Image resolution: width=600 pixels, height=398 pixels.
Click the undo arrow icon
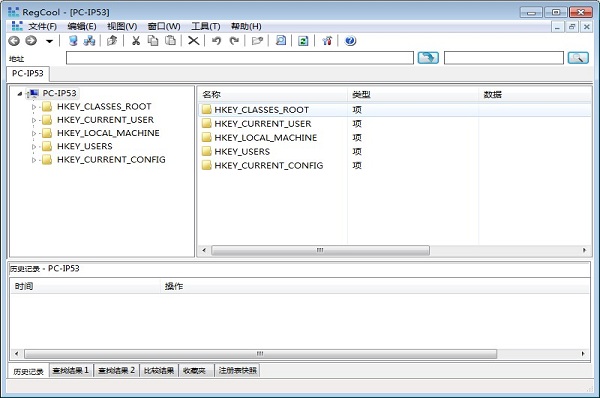tap(217, 41)
